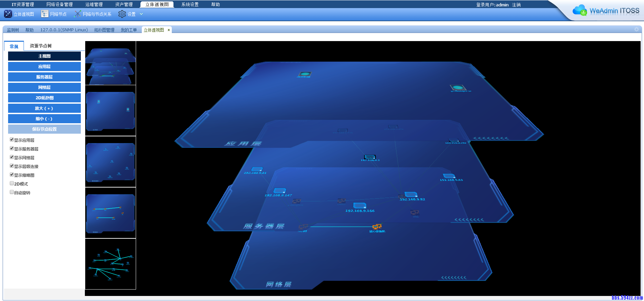Uncheck the 显示应用层 checkbox

12,140
